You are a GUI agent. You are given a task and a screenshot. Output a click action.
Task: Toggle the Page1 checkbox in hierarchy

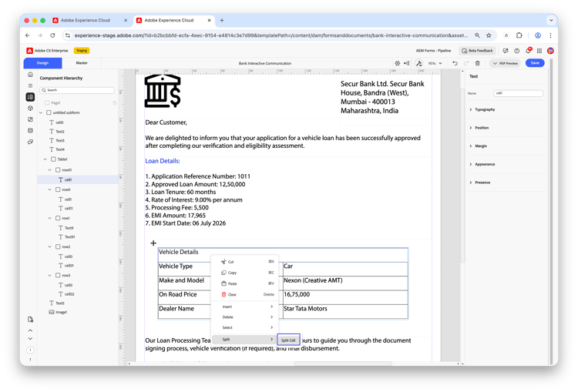point(47,102)
